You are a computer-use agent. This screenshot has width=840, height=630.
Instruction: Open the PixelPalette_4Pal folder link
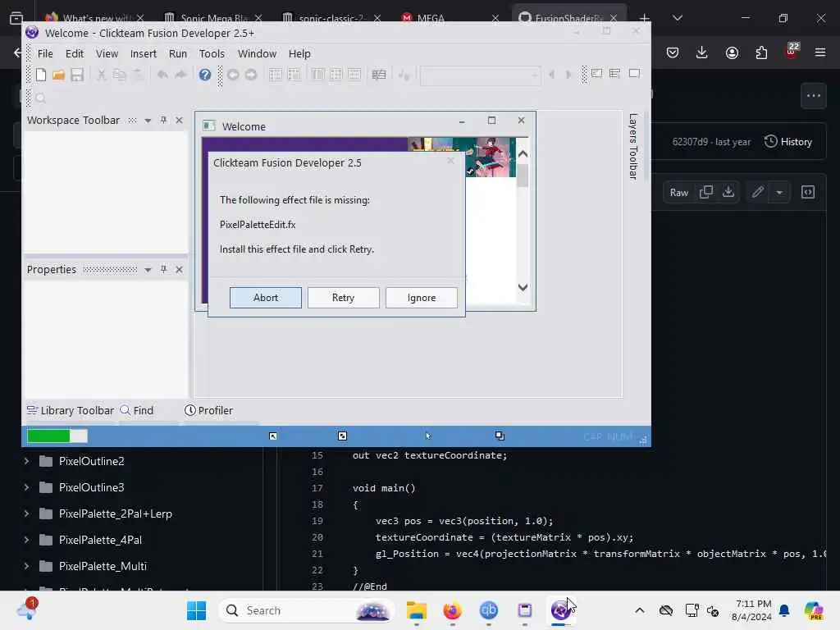coord(100,540)
